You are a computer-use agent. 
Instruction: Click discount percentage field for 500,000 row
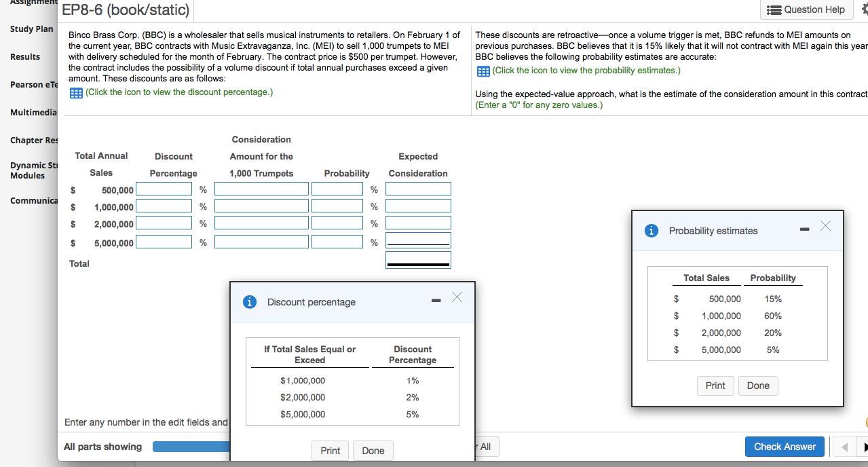point(164,189)
